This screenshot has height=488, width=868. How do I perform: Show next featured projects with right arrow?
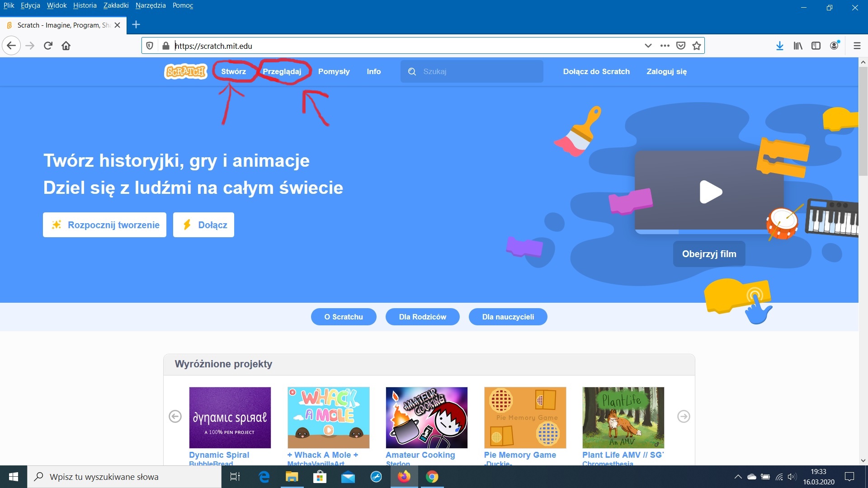684,416
